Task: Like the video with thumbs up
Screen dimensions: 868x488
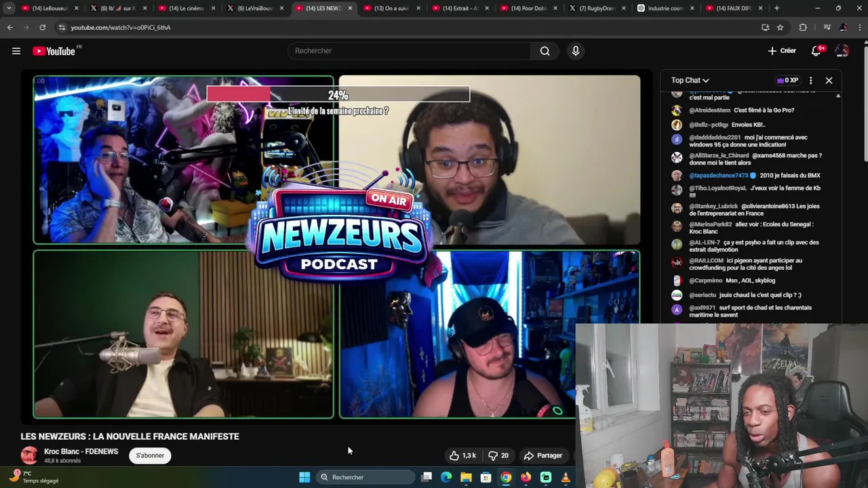Action: point(462,455)
